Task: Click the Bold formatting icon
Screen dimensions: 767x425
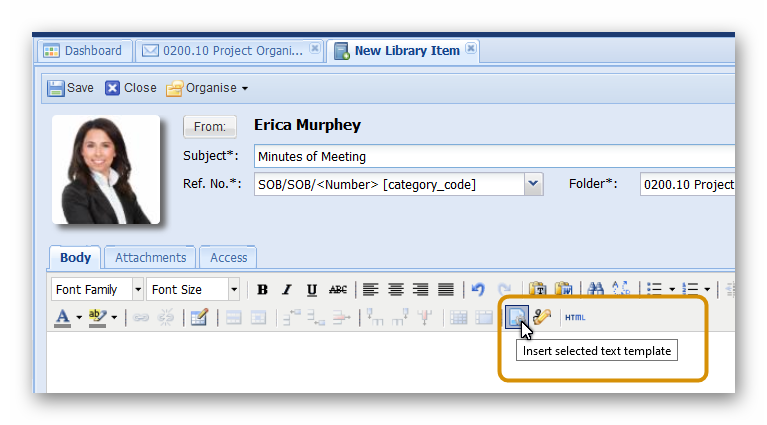Action: [x=262, y=290]
